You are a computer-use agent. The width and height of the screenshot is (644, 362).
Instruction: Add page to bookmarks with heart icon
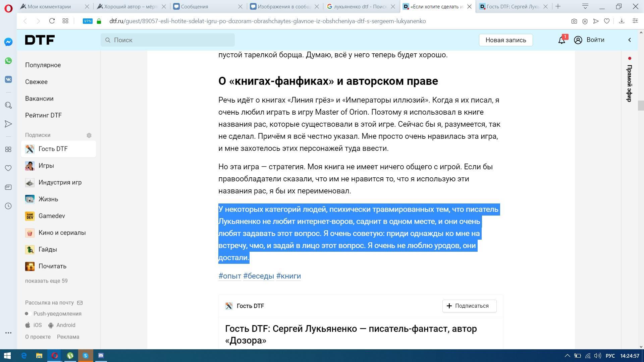coord(606,21)
